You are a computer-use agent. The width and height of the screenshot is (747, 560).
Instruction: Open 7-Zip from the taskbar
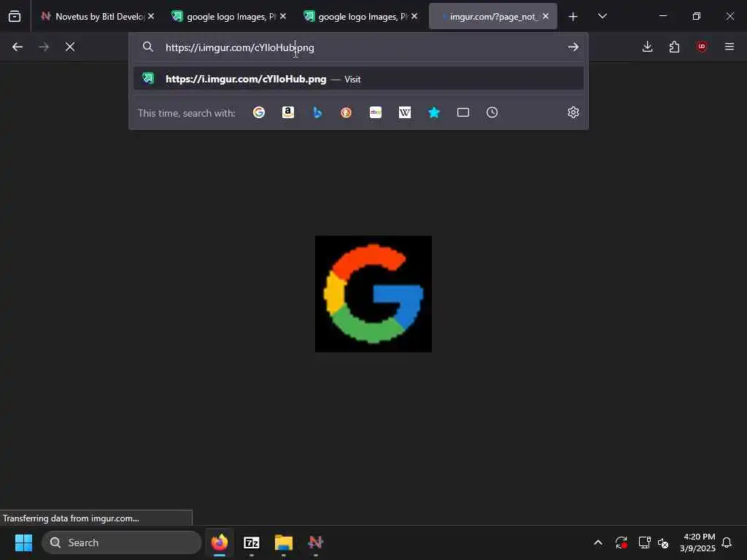[252, 542]
